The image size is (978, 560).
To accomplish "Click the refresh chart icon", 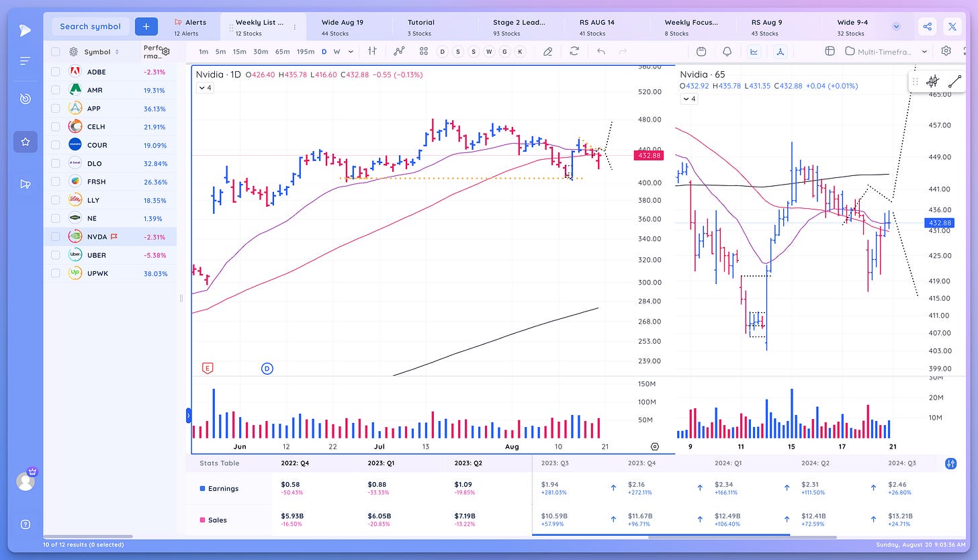I will [574, 51].
